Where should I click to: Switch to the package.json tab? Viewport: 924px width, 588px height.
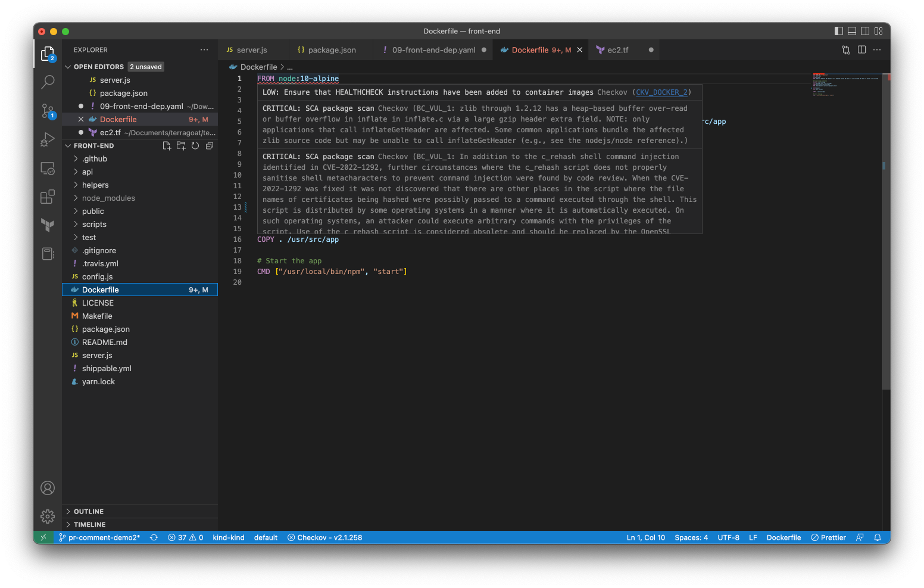click(332, 50)
